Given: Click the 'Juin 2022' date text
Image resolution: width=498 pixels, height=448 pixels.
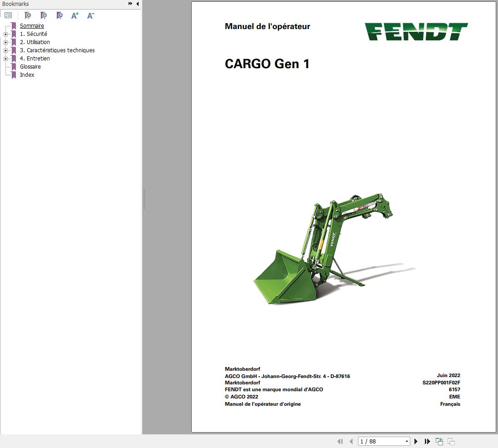Looking at the screenshot, I should [x=448, y=375].
